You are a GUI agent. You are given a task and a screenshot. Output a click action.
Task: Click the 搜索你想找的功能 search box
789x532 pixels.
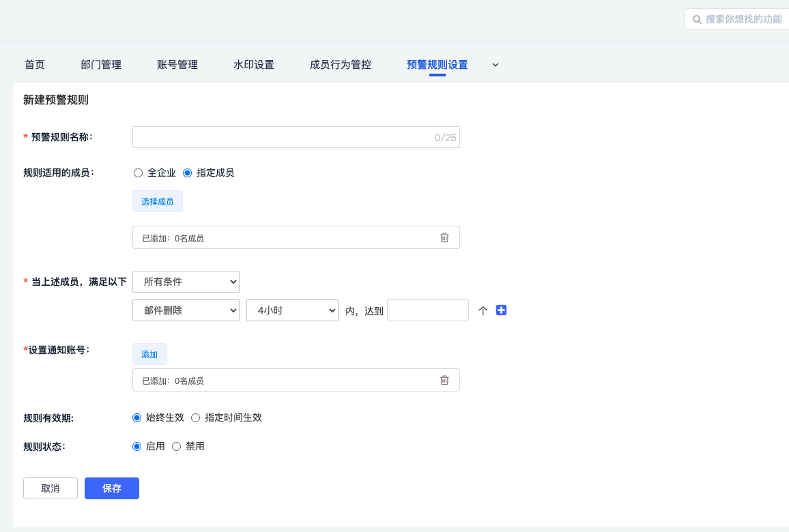[x=737, y=19]
